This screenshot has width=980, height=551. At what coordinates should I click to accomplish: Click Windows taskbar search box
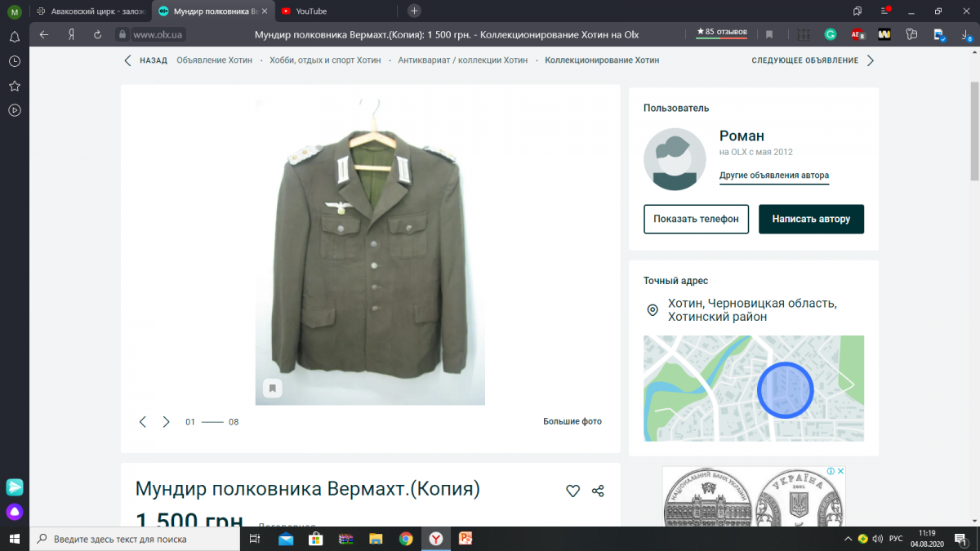[136, 539]
